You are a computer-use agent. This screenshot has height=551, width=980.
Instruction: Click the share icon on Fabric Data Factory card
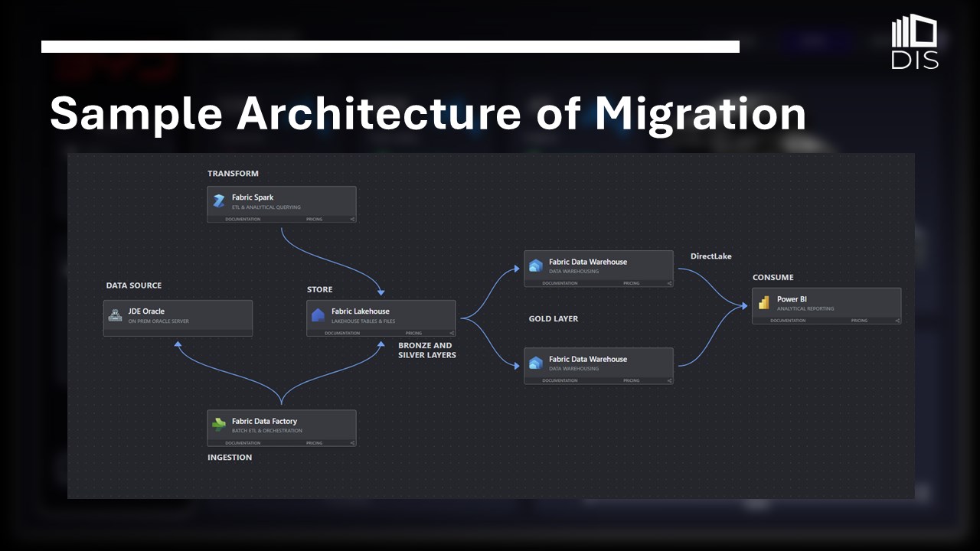(352, 443)
